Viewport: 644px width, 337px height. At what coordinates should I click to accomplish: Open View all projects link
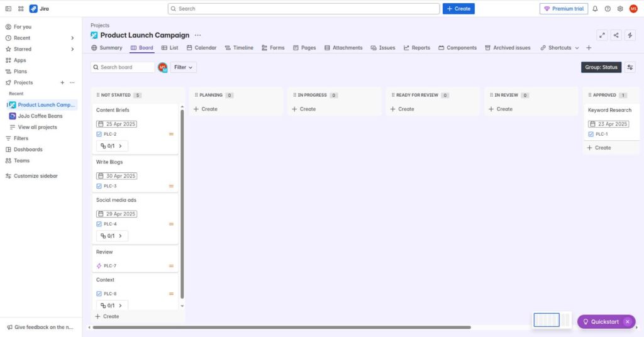[x=37, y=127]
